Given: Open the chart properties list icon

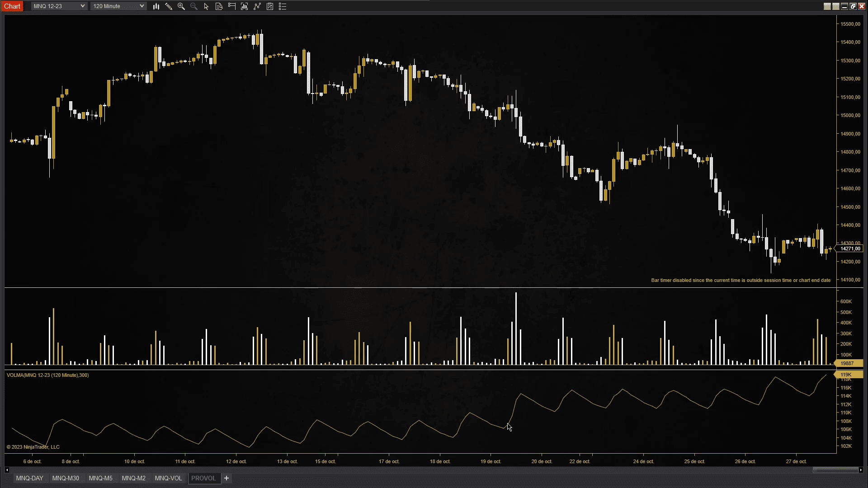Looking at the screenshot, I should click(283, 6).
